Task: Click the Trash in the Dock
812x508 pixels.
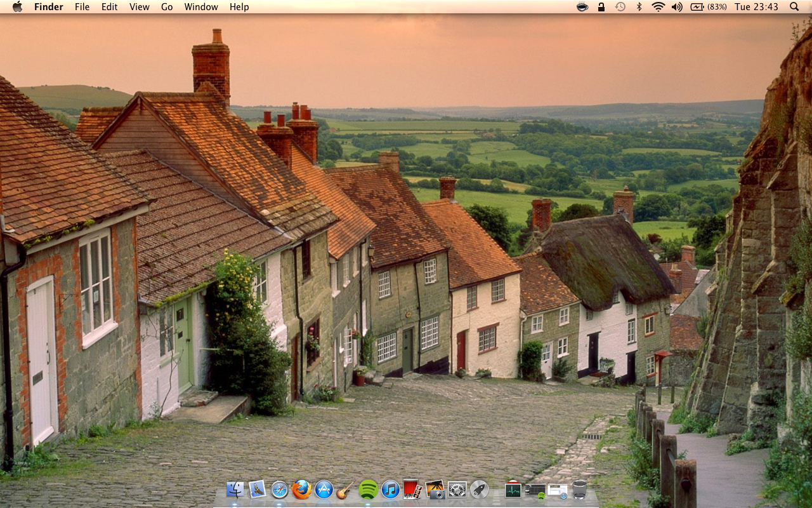Action: (579, 490)
